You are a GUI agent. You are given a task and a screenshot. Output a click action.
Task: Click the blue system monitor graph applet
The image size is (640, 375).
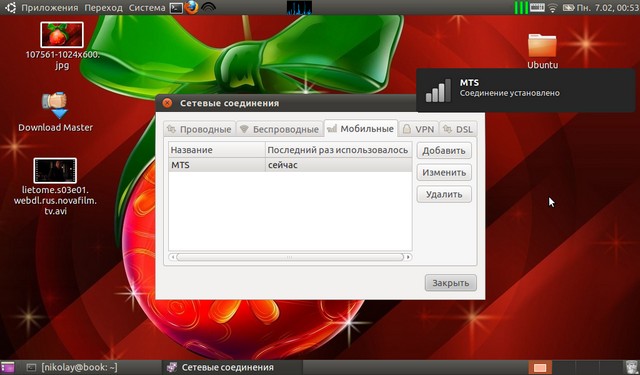click(x=299, y=7)
